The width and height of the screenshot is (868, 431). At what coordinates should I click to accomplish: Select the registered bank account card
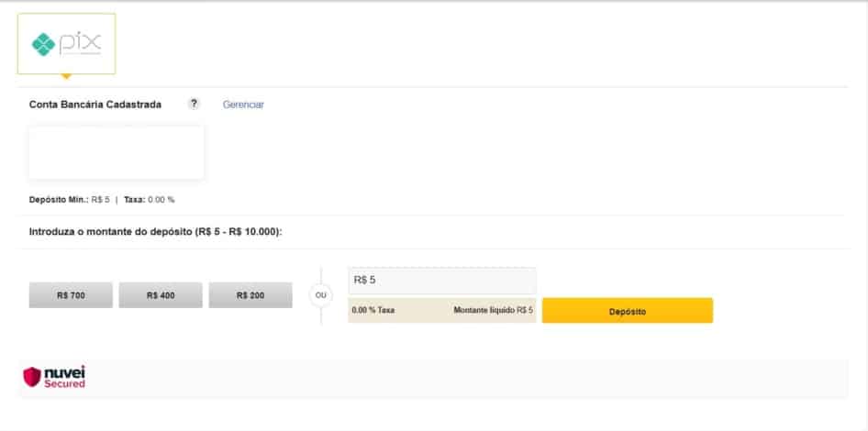(117, 152)
